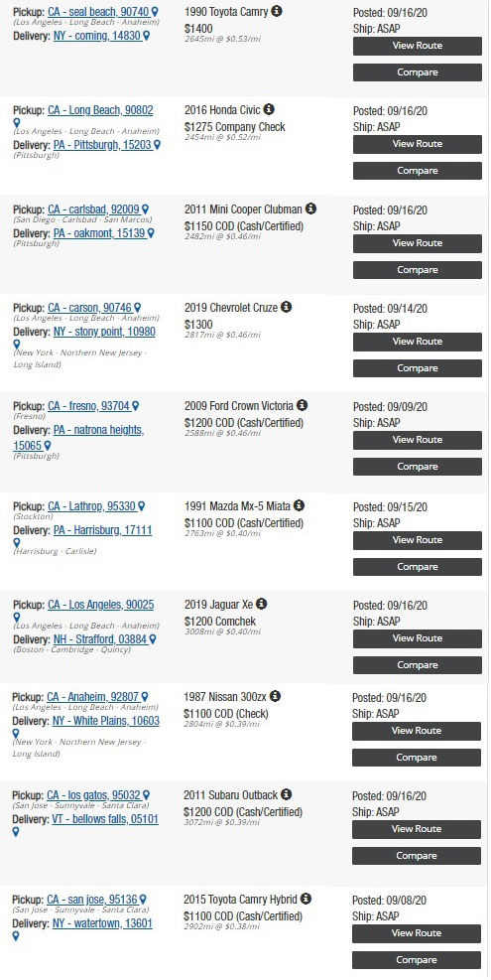Open info icon for 2009 Ford Crown Victoria
The image size is (491, 980).
pyautogui.click(x=303, y=405)
